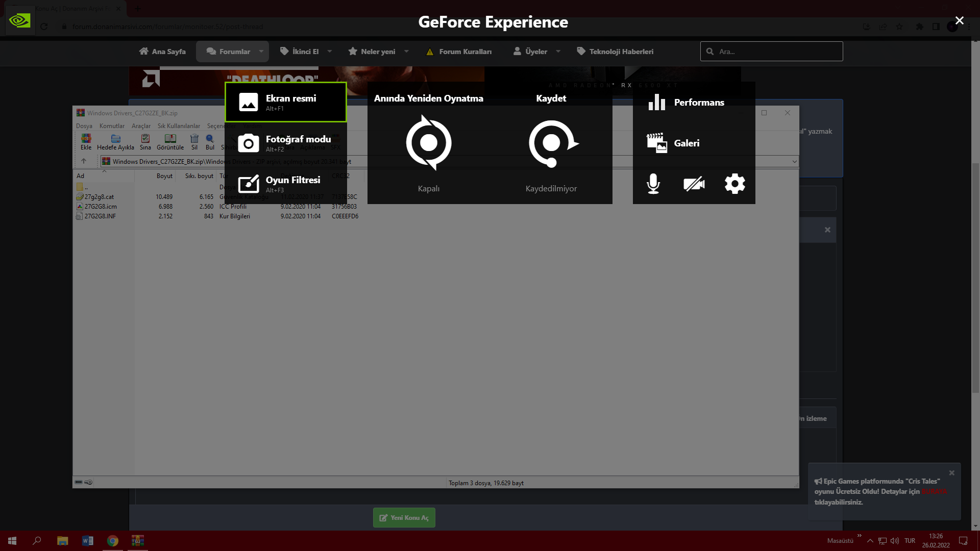Viewport: 980px width, 551px height.
Task: Open taskbar search
Action: point(37,541)
